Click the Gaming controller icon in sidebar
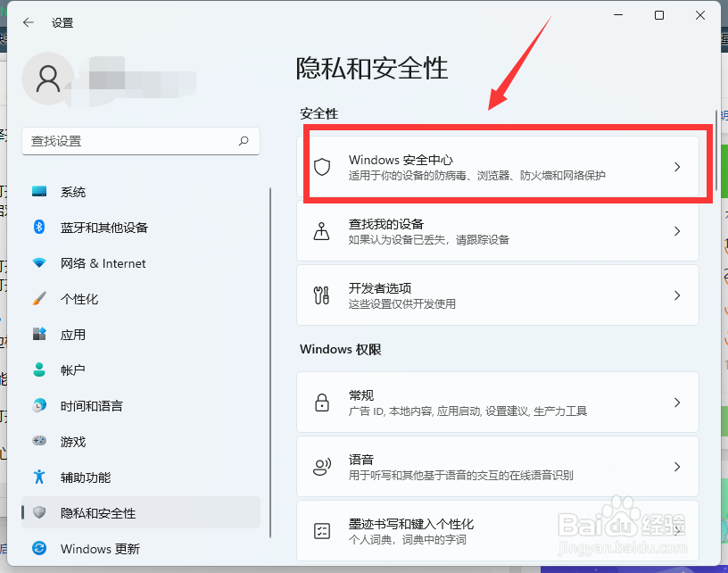Viewport: 728px width, 573px height. pyautogui.click(x=39, y=441)
